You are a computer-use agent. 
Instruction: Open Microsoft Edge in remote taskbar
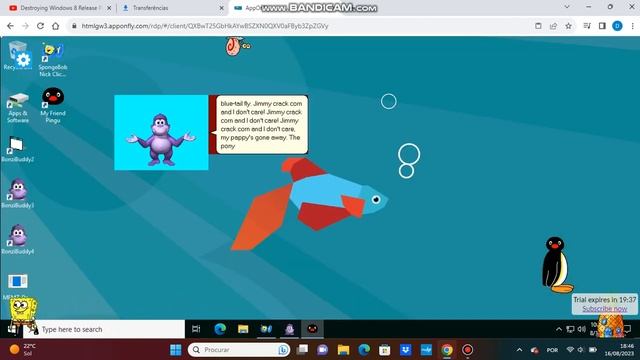coord(220,329)
